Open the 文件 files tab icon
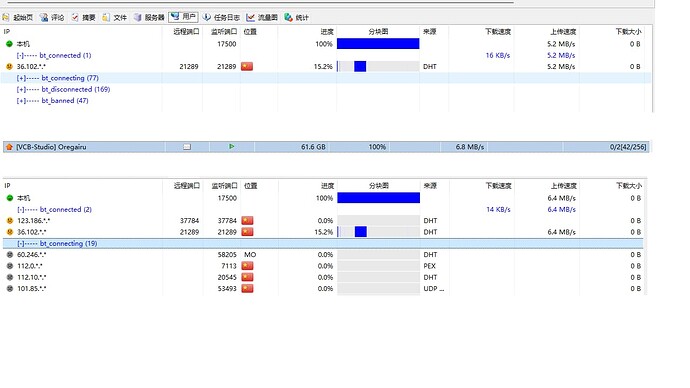The height and width of the screenshot is (388, 690). pos(106,17)
